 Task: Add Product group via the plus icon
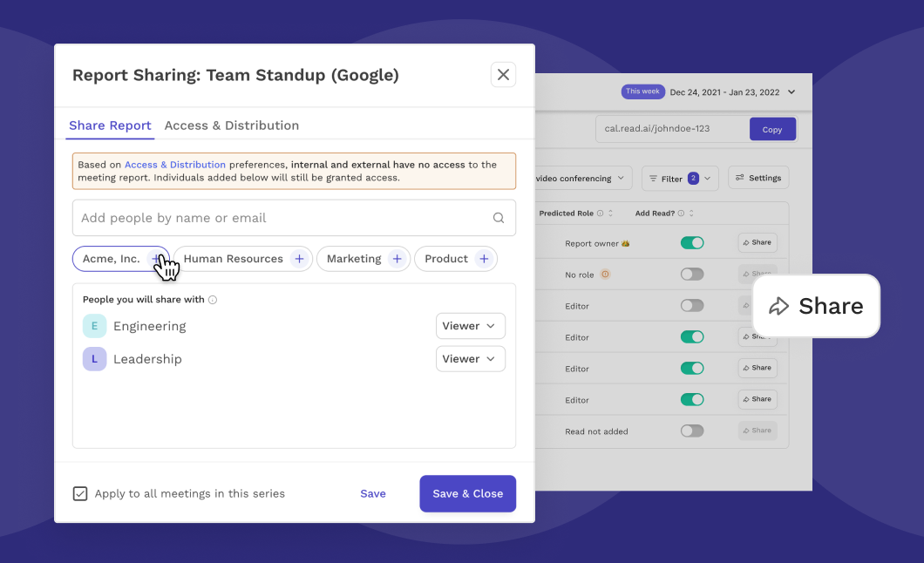click(x=484, y=259)
